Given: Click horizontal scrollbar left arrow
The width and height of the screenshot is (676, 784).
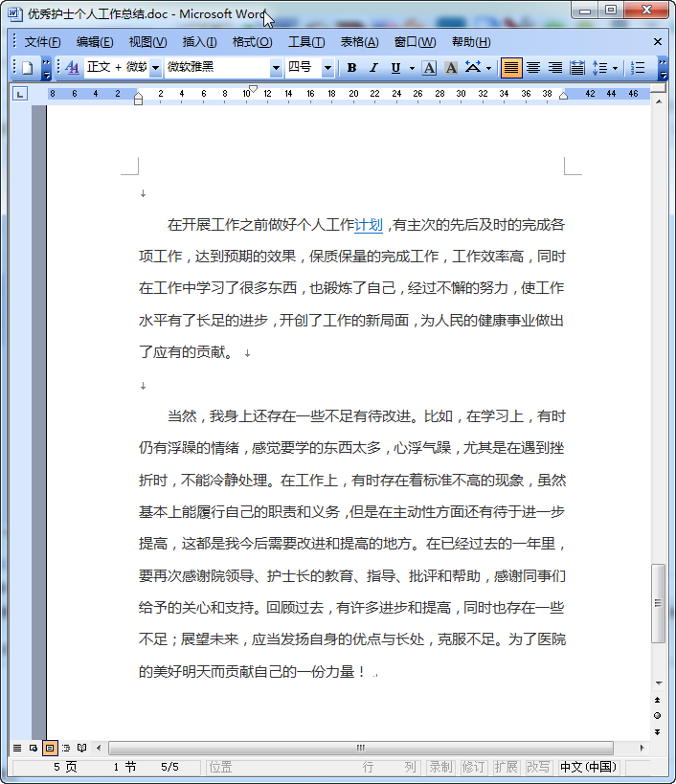Looking at the screenshot, I should pyautogui.click(x=99, y=748).
